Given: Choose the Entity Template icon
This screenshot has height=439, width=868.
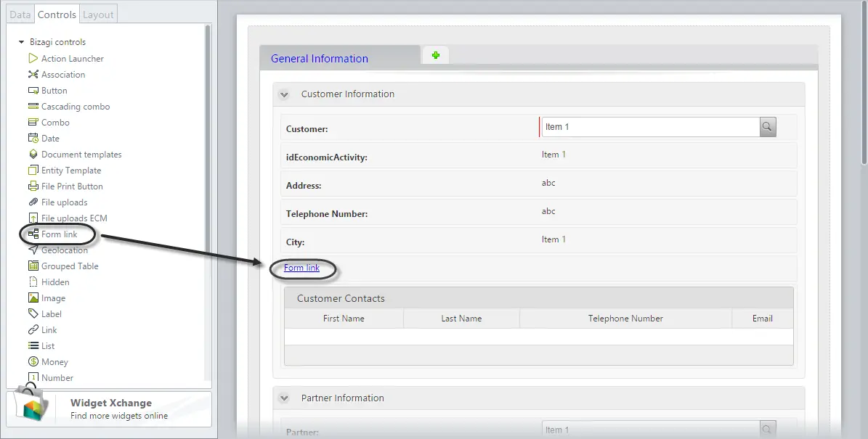Looking at the screenshot, I should (33, 171).
